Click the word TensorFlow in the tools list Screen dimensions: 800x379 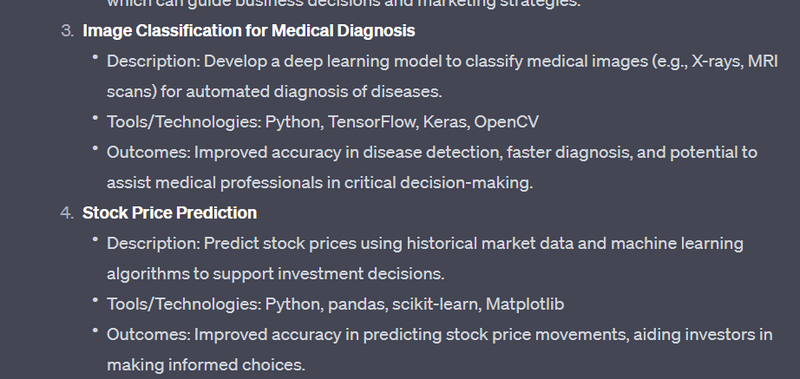click(372, 122)
